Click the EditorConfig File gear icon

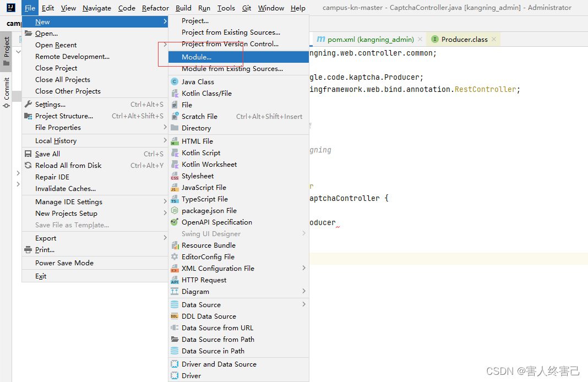pyautogui.click(x=175, y=257)
